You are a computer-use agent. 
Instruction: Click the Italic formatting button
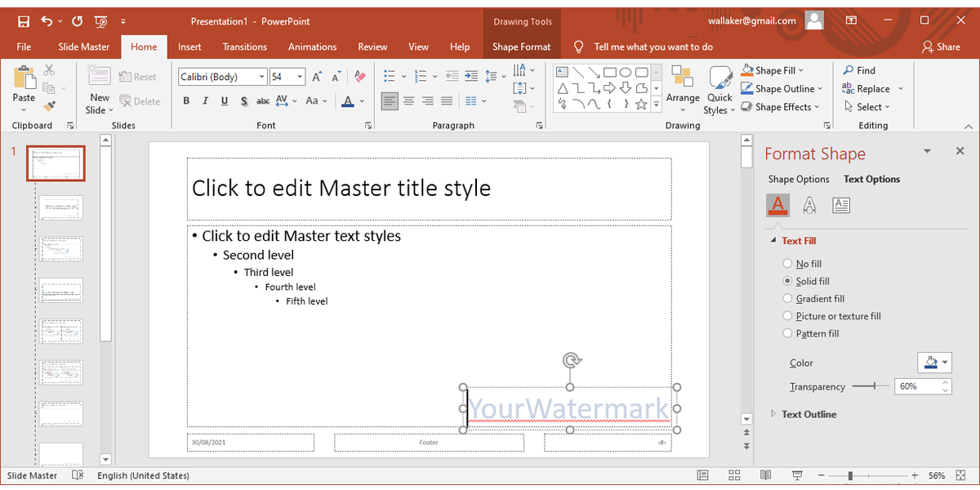[x=206, y=101]
